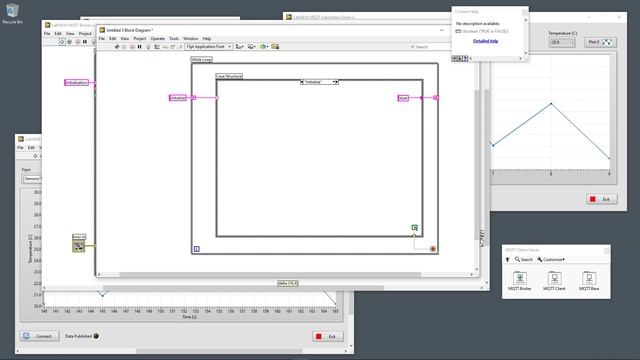Click the publisher window horizontal scrollbar

point(219,351)
